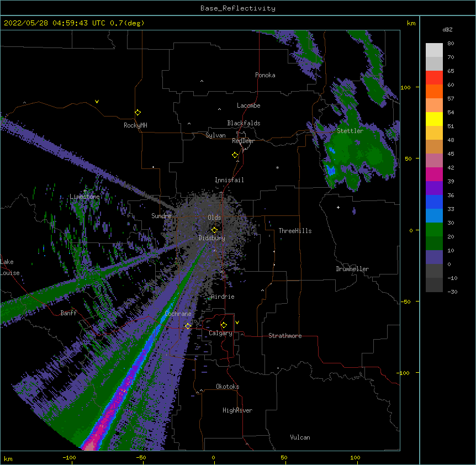Click the yellow marker above the Calgary label
Image resolution: width=476 pixels, height=465 pixels.
[x=224, y=325]
